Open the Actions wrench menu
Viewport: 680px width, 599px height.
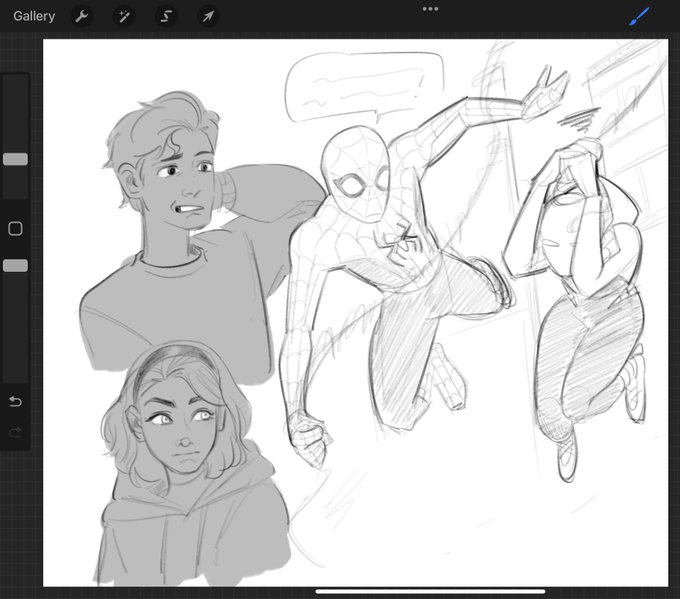pos(82,17)
